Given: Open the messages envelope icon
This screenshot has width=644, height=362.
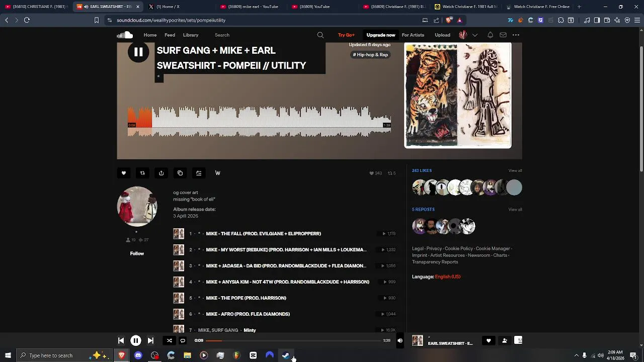Looking at the screenshot, I should coord(503,35).
